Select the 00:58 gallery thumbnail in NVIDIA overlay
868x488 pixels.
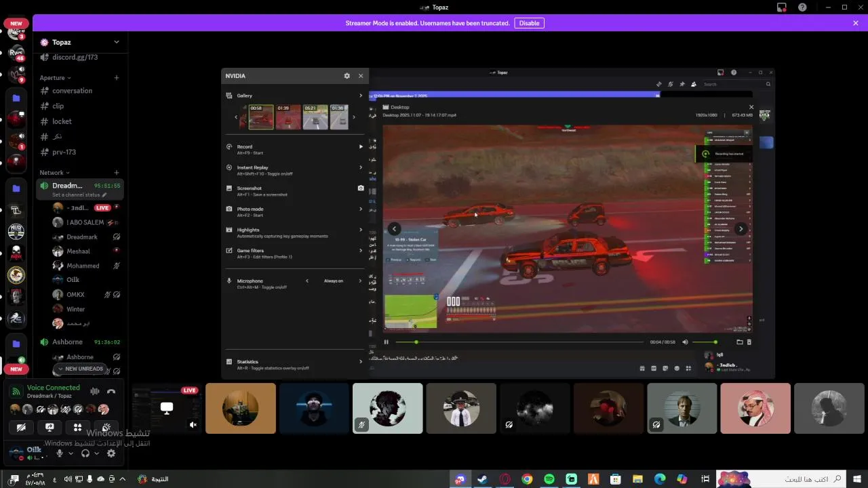261,117
